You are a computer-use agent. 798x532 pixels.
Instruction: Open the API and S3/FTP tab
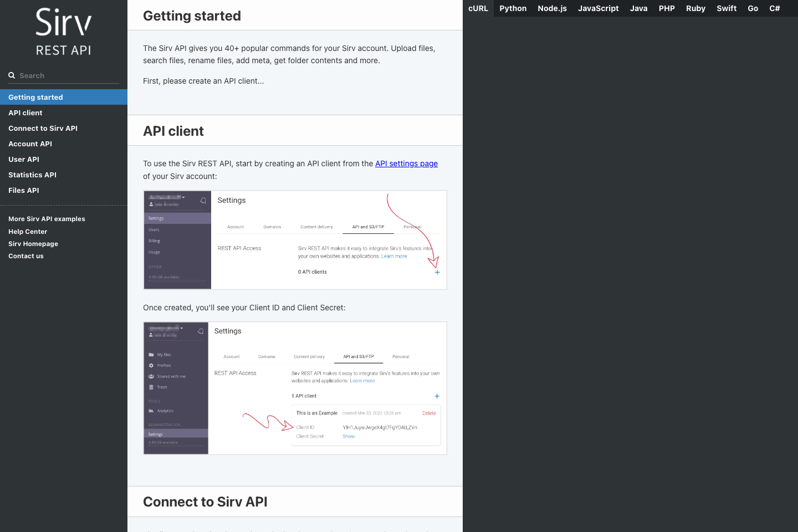pyautogui.click(x=367, y=227)
